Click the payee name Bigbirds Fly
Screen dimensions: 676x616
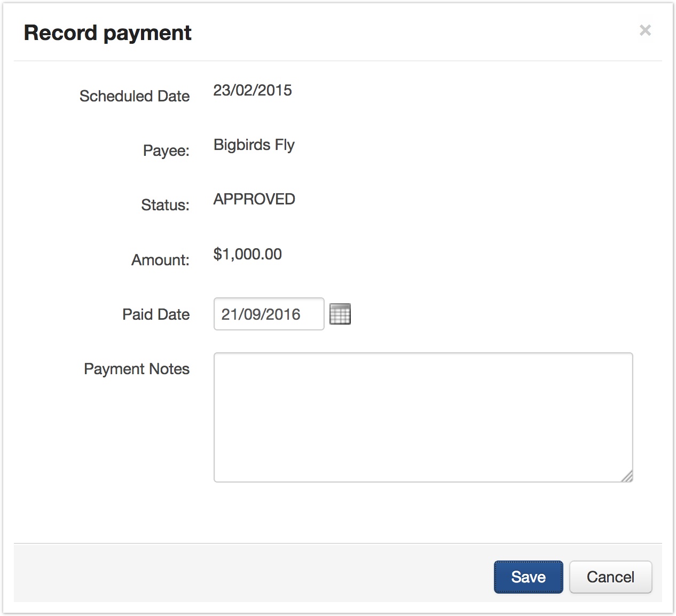(254, 145)
